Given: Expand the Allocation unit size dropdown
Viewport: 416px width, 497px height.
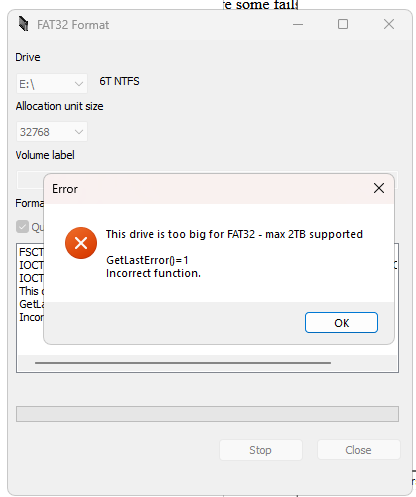Looking at the screenshot, I should [x=52, y=132].
